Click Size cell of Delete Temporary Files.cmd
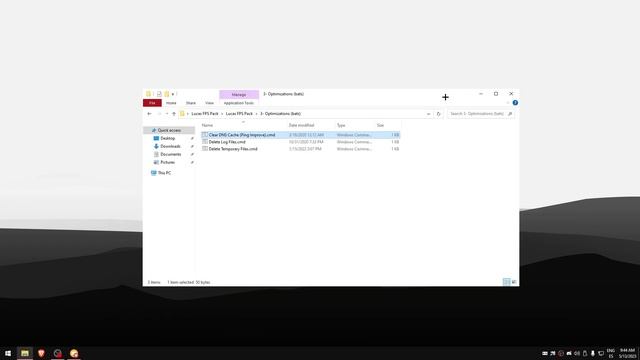 pos(395,149)
